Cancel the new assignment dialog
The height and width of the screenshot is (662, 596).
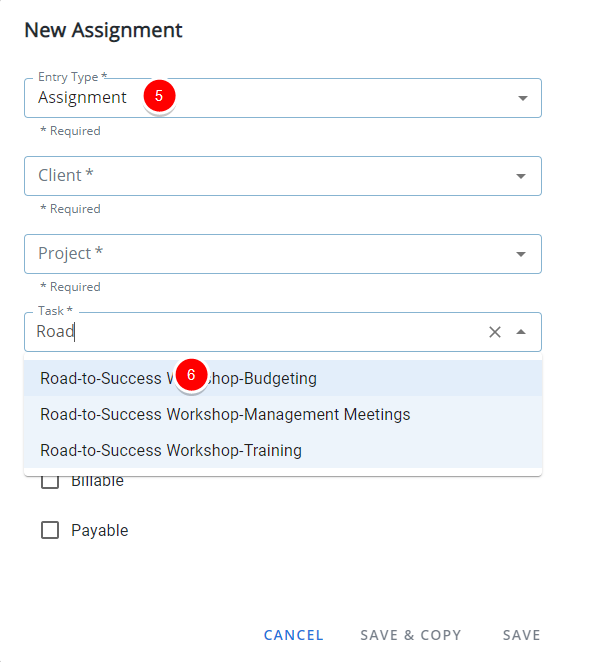pyautogui.click(x=293, y=635)
